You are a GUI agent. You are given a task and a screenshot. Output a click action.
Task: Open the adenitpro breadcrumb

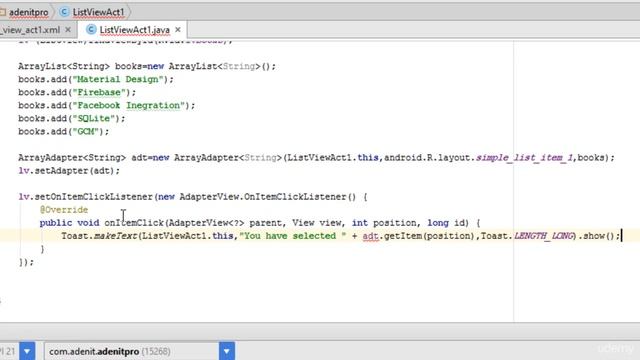coord(28,12)
